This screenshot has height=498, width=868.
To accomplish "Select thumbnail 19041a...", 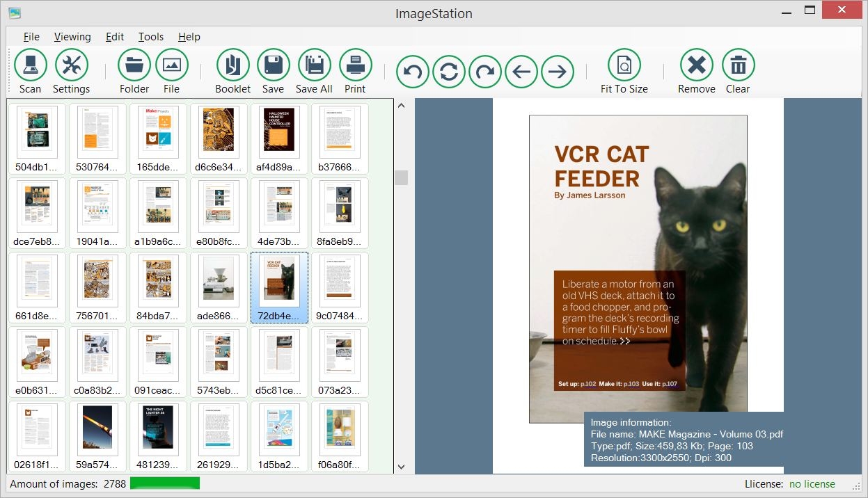I will click(x=97, y=214).
